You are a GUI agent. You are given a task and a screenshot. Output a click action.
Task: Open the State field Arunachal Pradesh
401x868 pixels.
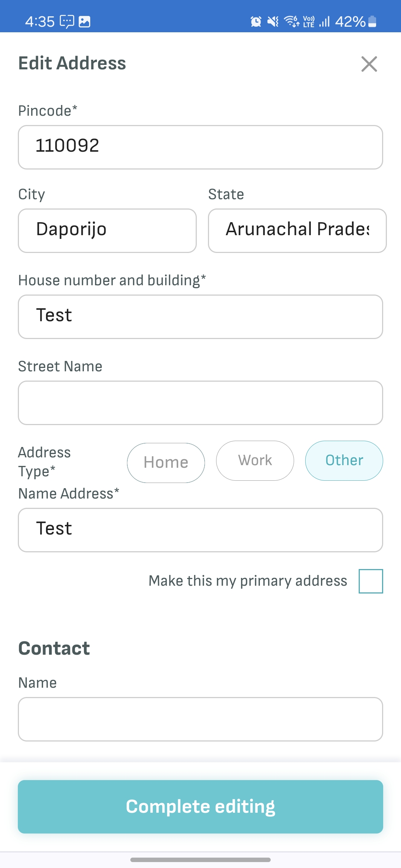pyautogui.click(x=297, y=230)
